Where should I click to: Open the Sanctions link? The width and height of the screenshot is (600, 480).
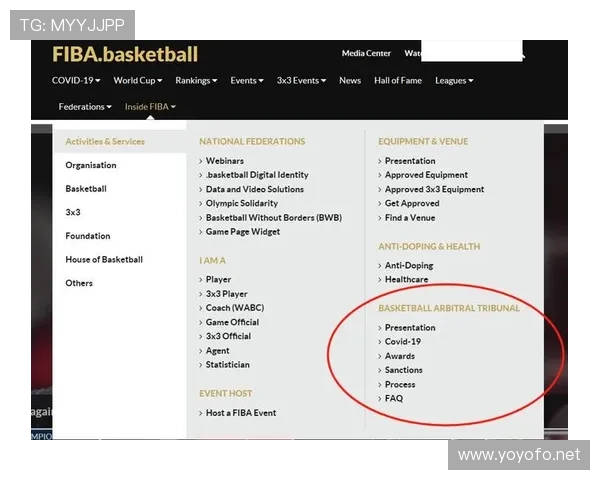tap(404, 370)
